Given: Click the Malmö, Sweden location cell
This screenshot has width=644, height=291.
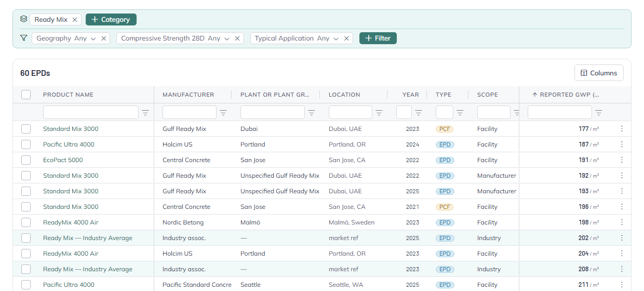Looking at the screenshot, I should pos(352,222).
